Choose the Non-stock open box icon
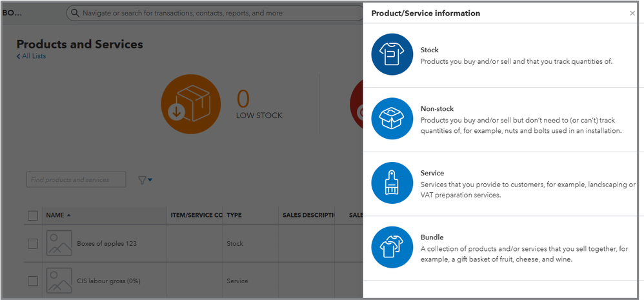 (392, 119)
